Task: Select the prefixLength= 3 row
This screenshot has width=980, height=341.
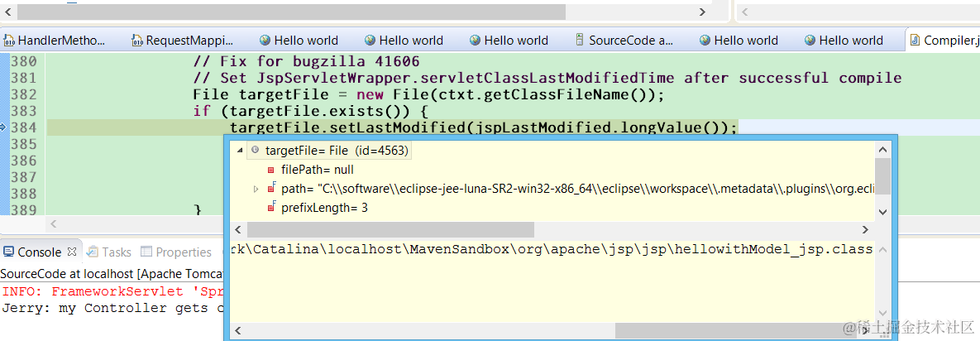Action: (317, 207)
